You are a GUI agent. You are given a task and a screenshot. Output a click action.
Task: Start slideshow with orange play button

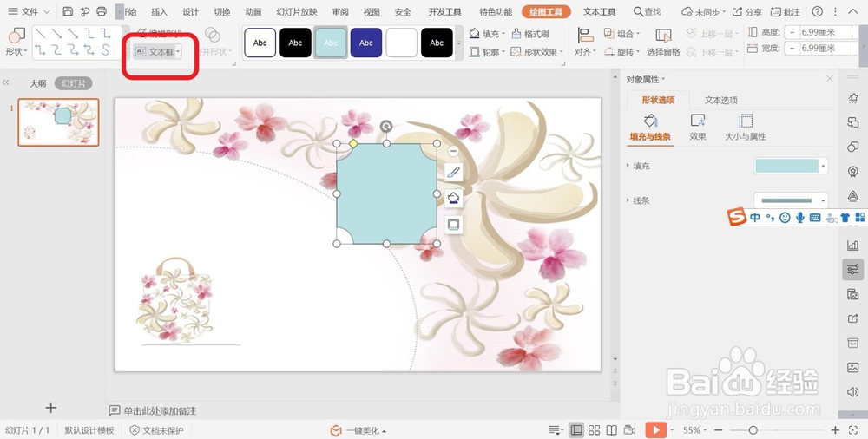[x=656, y=430]
